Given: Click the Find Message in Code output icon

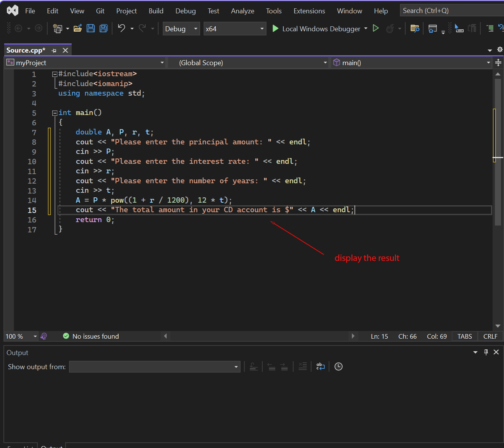Looking at the screenshot, I should [254, 366].
